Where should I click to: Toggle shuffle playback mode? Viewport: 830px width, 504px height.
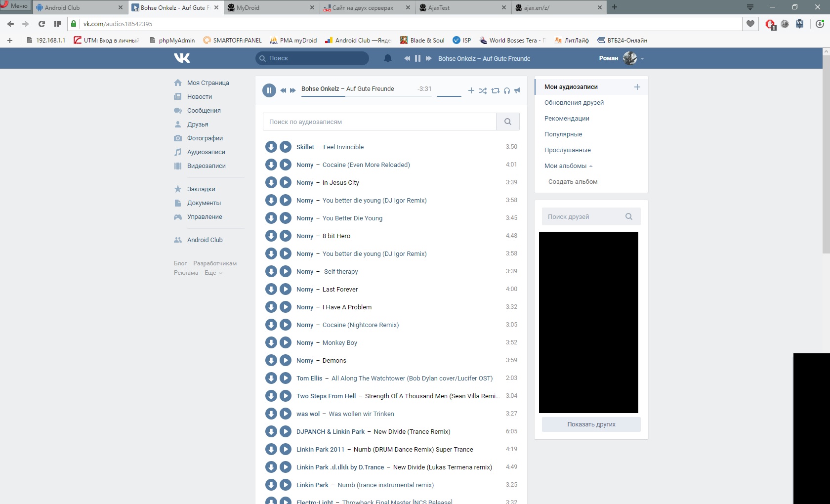[x=483, y=90]
